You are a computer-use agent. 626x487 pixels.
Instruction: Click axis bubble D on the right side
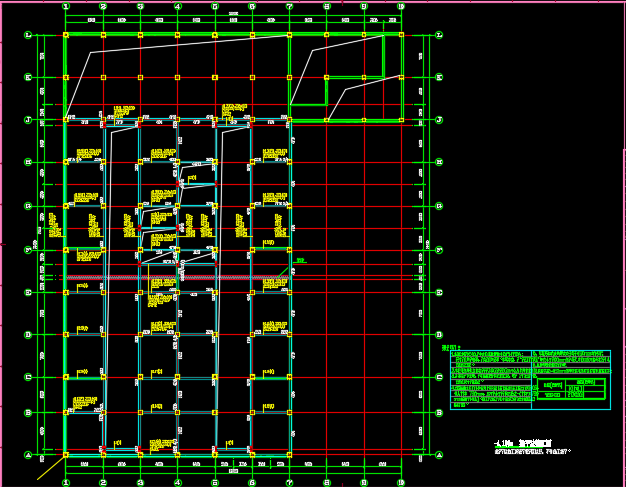pos(439,335)
